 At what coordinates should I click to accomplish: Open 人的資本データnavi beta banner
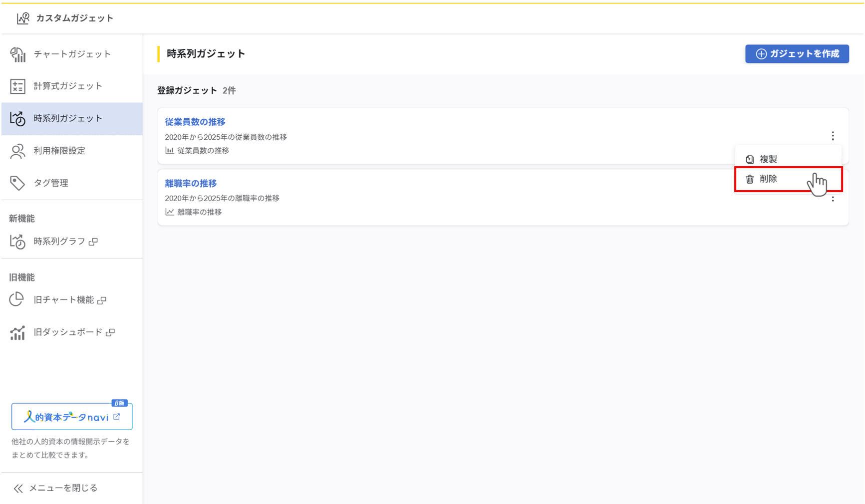(72, 417)
